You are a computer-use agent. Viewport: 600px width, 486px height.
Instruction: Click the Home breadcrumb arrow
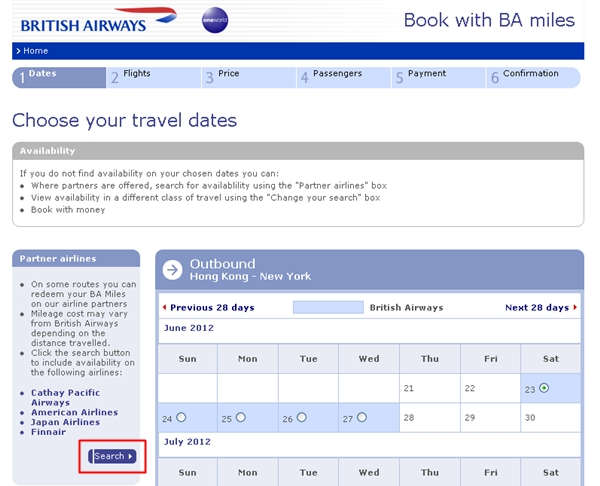[x=18, y=51]
